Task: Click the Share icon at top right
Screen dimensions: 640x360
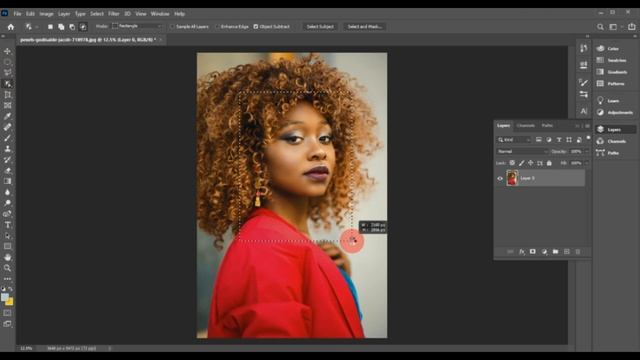Action: point(632,27)
